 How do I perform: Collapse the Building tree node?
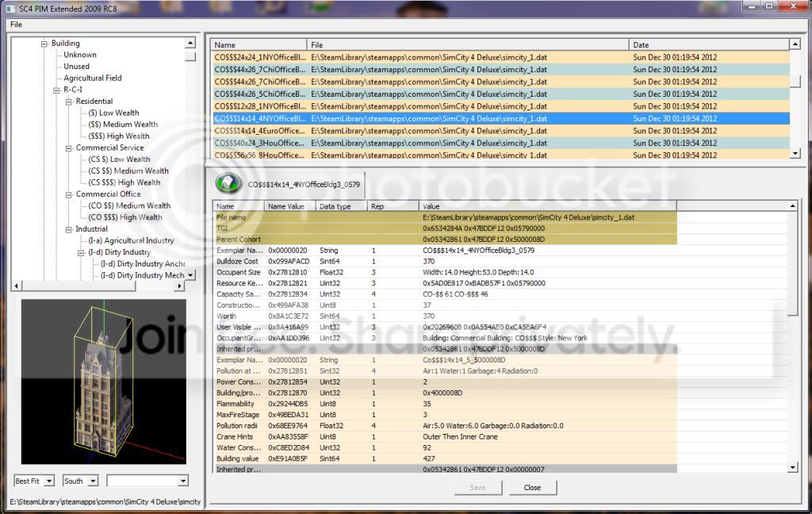(x=44, y=44)
